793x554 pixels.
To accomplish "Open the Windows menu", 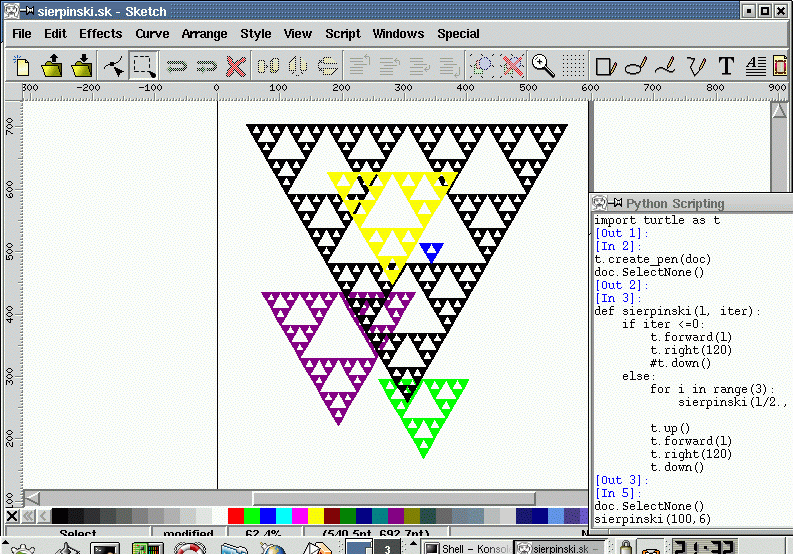I will [x=398, y=33].
